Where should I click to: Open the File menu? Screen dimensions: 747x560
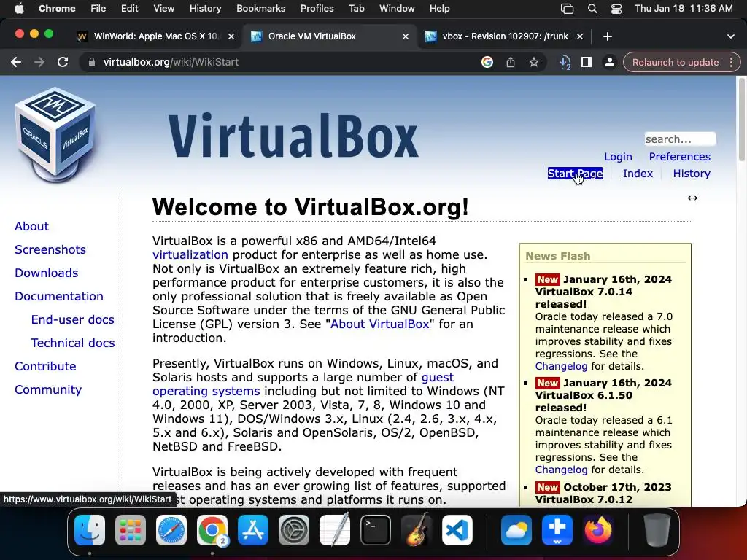point(98,9)
